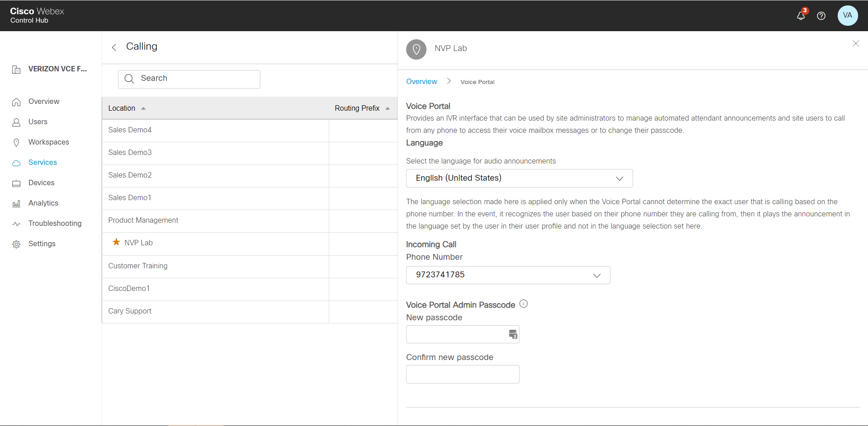
Task: Open the Troubleshooting section
Action: pos(55,223)
